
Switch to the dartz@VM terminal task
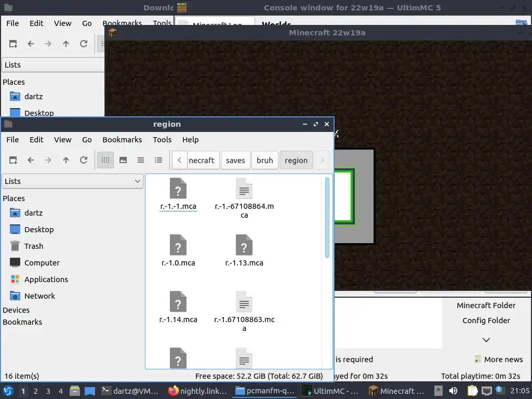click(130, 391)
